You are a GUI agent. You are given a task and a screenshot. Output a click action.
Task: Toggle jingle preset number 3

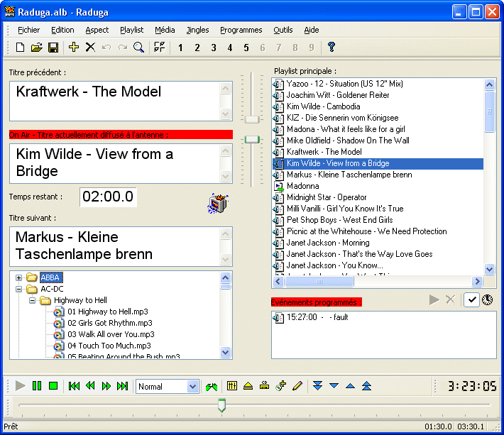click(214, 48)
